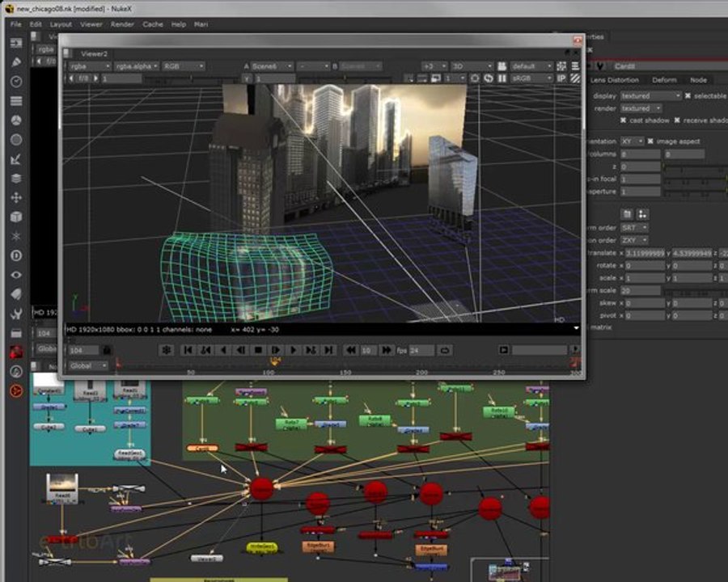Open the Global frame range dropdown in Viewer2
The width and height of the screenshot is (728, 582).
click(87, 365)
